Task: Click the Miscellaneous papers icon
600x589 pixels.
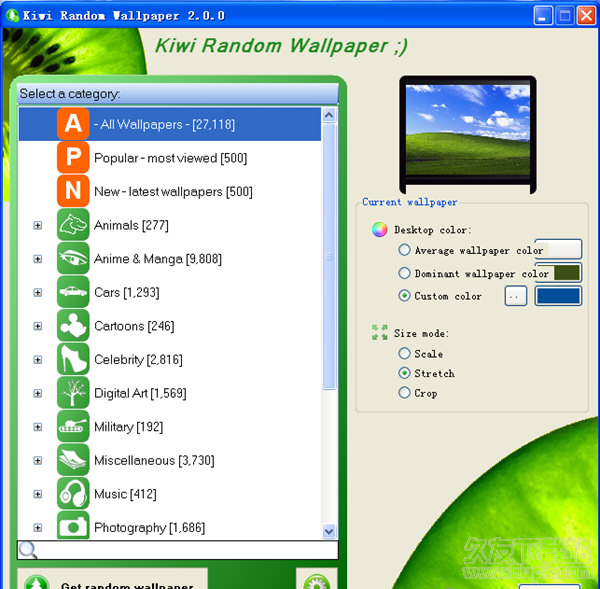Action: (73, 460)
